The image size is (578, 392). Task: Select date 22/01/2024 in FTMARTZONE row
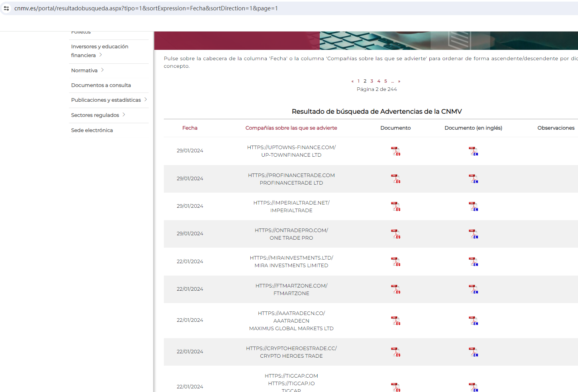(x=190, y=289)
